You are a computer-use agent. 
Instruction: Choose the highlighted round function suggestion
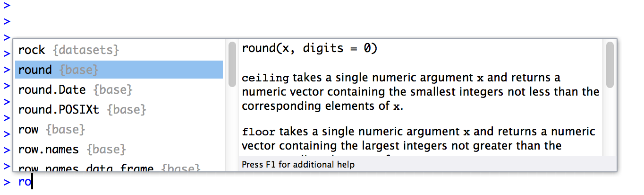click(x=35, y=70)
